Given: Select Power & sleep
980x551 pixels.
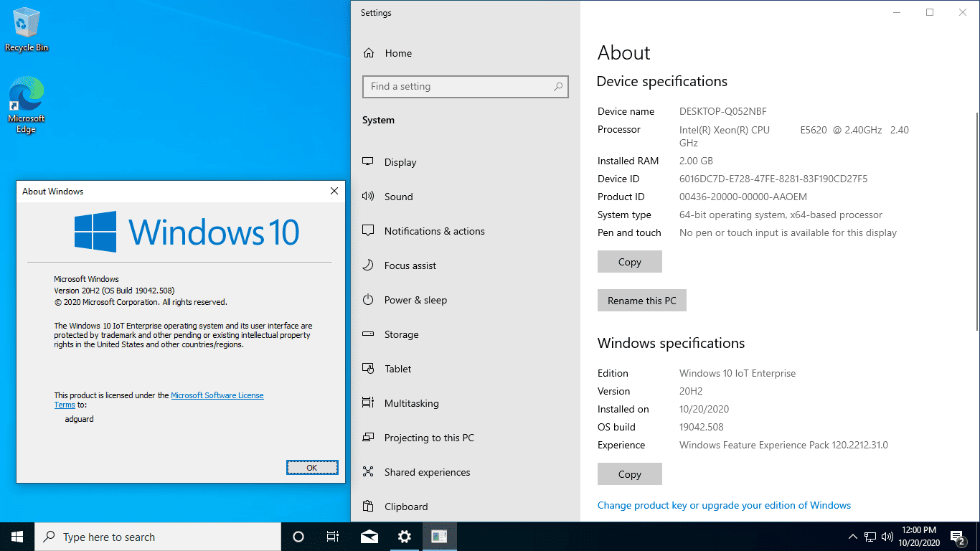Looking at the screenshot, I should click(x=466, y=300).
